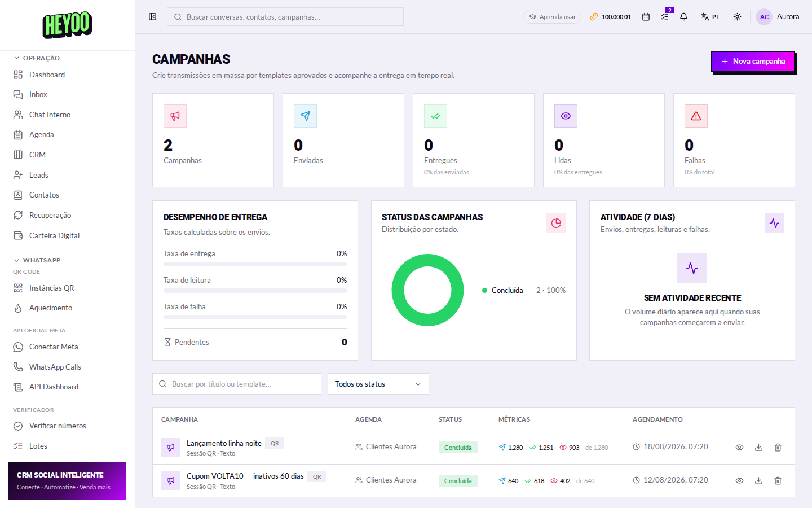Open the notifications bell
The width and height of the screenshot is (812, 508).
pyautogui.click(x=683, y=17)
